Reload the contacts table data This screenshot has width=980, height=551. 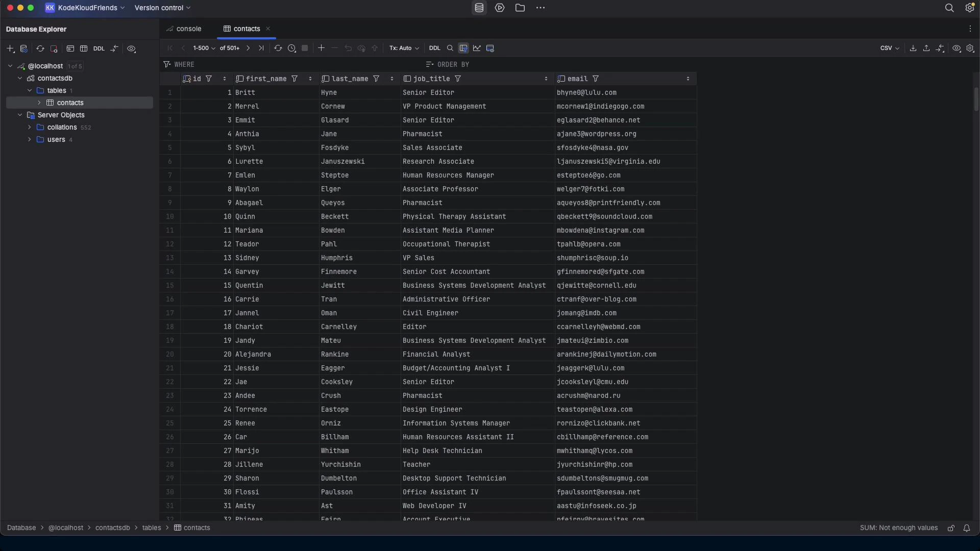click(x=278, y=48)
